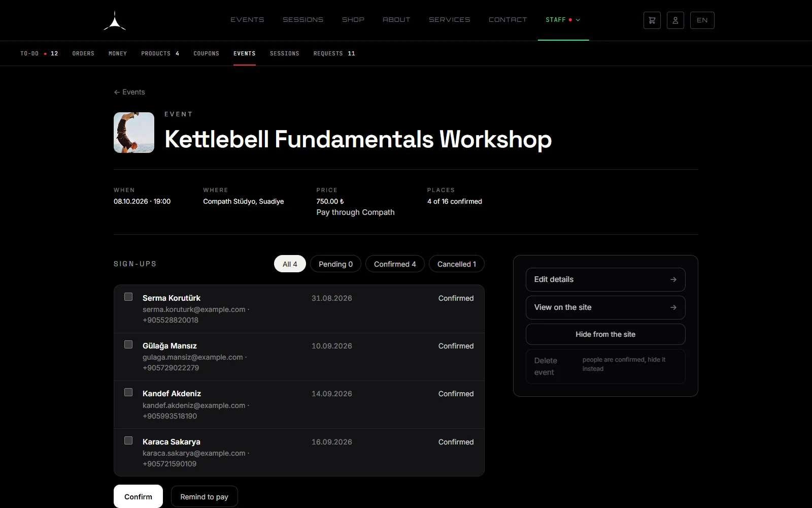Show Cancelled 1 sign-ups

pos(457,264)
